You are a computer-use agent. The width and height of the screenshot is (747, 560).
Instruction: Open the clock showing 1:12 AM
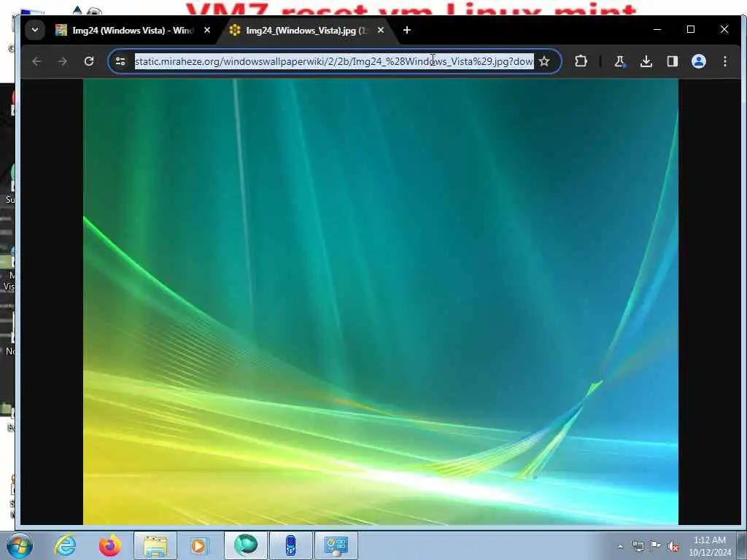[x=709, y=546]
